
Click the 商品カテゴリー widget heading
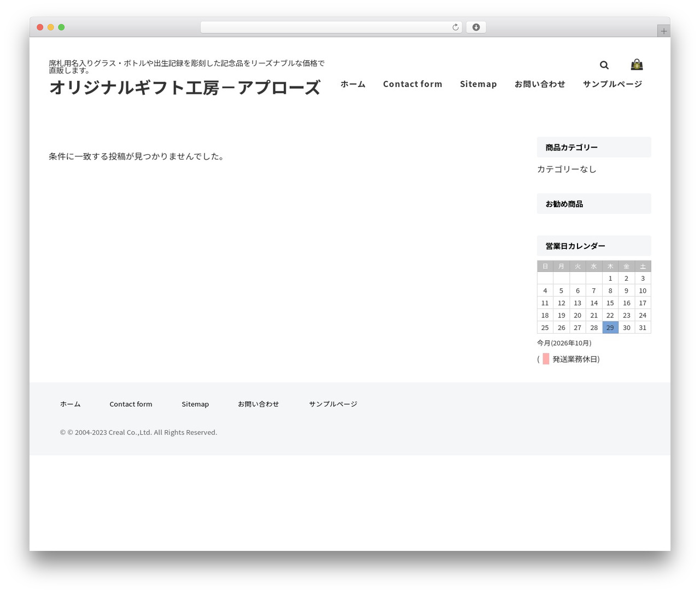594,147
